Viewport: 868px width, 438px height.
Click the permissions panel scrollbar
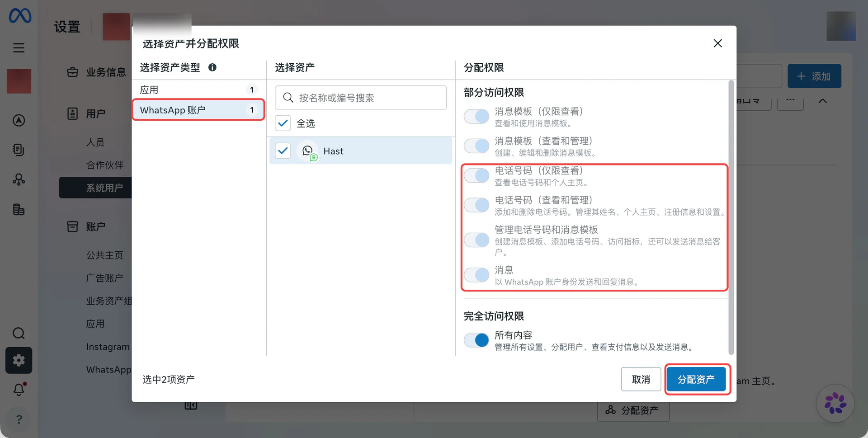point(731,217)
